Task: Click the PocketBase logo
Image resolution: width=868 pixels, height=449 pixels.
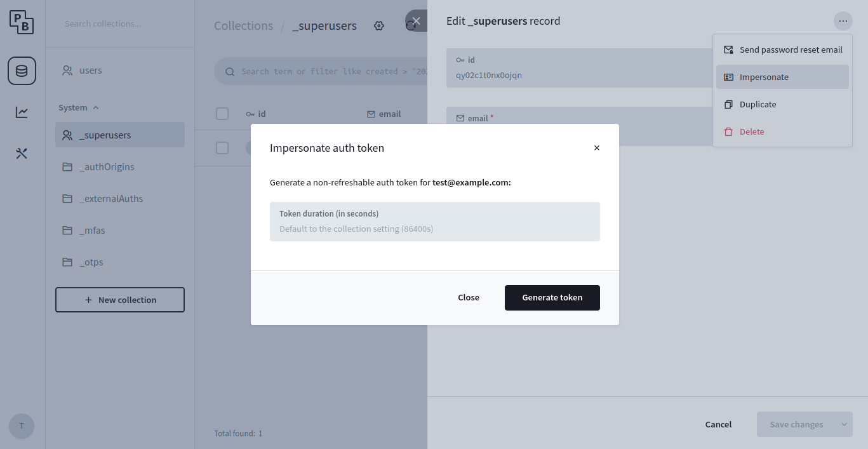Action: point(22,21)
